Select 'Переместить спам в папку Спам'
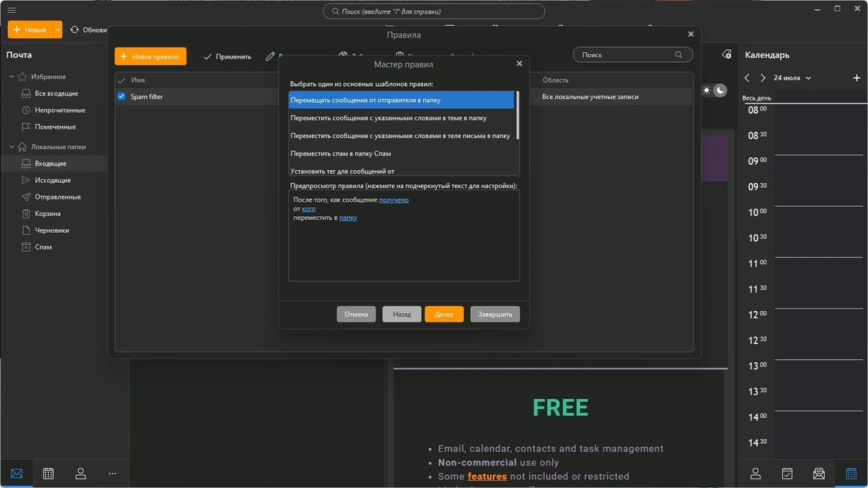Viewport: 868px width, 488px height. (x=401, y=153)
